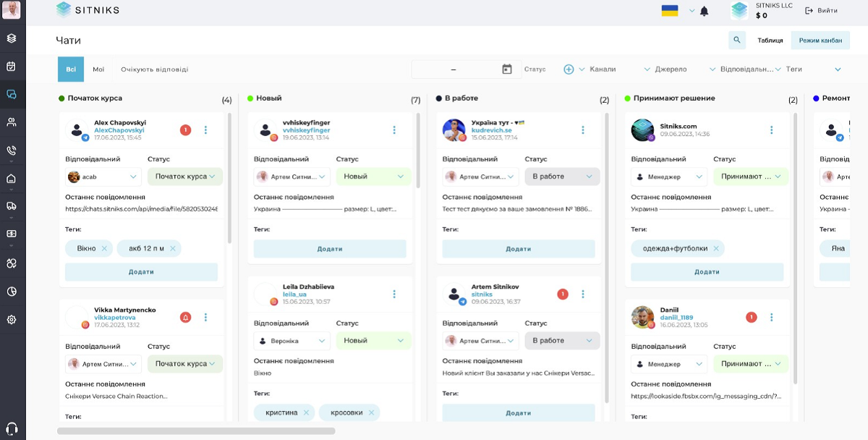Switch to Режим канбан view
This screenshot has width=868, height=440.
point(820,41)
